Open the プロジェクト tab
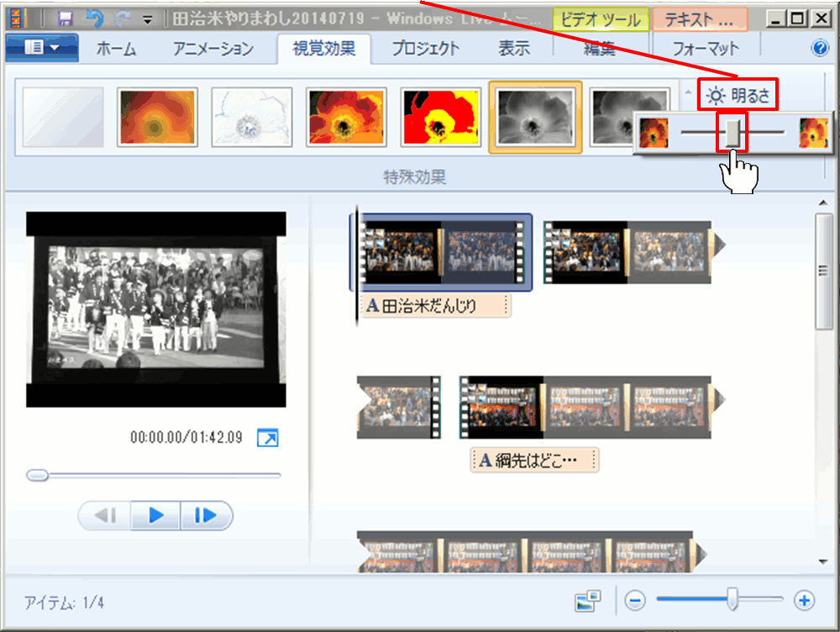 (x=425, y=49)
